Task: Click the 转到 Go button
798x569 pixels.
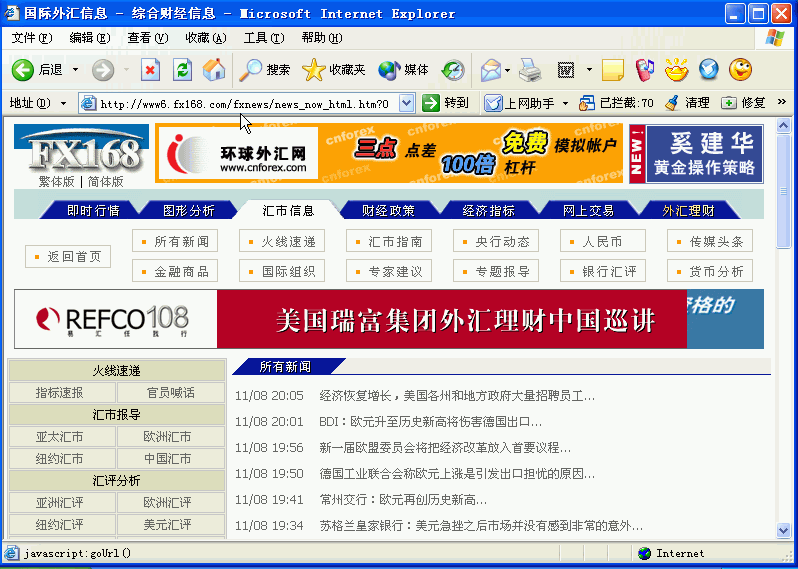Action: 445,103
